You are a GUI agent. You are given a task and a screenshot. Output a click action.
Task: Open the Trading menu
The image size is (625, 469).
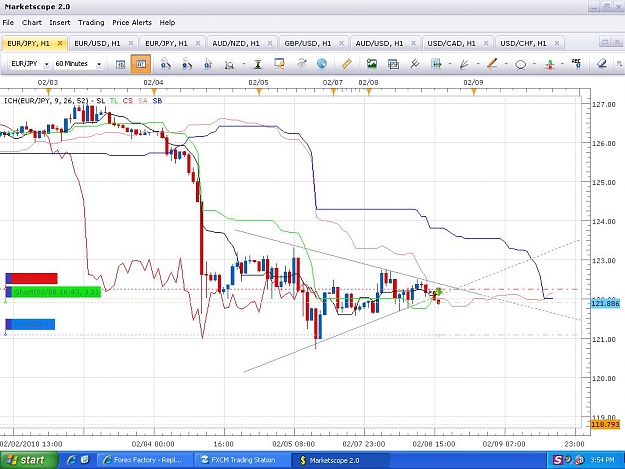coord(91,23)
